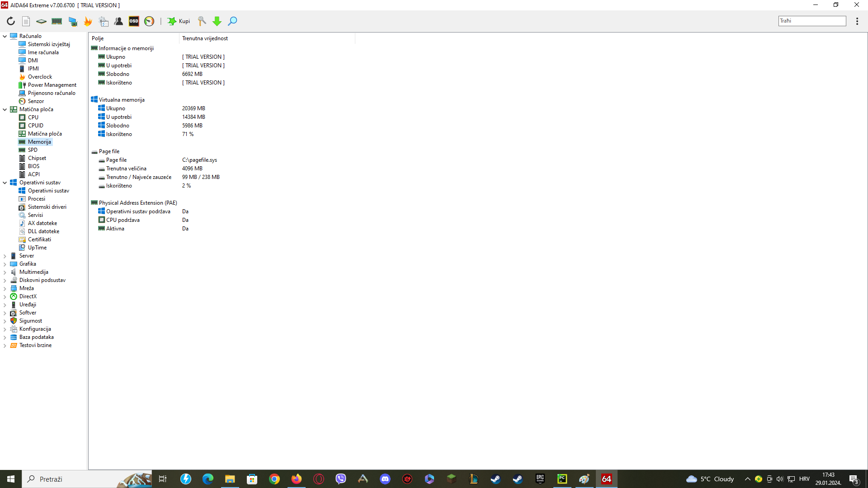Select CPUID under Matična ploča

click(35, 126)
